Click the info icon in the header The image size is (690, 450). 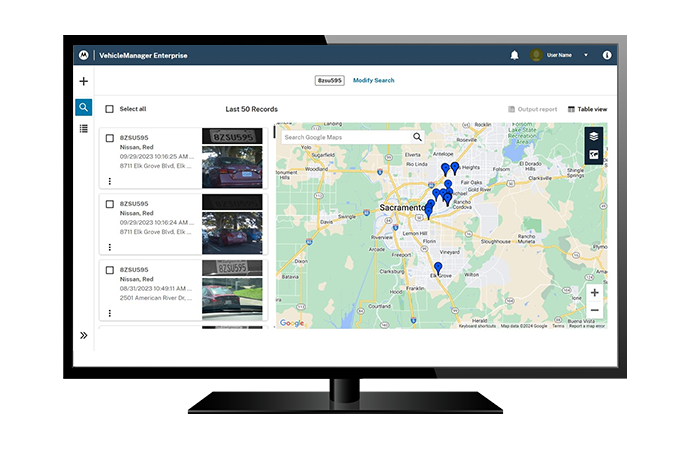click(x=607, y=55)
